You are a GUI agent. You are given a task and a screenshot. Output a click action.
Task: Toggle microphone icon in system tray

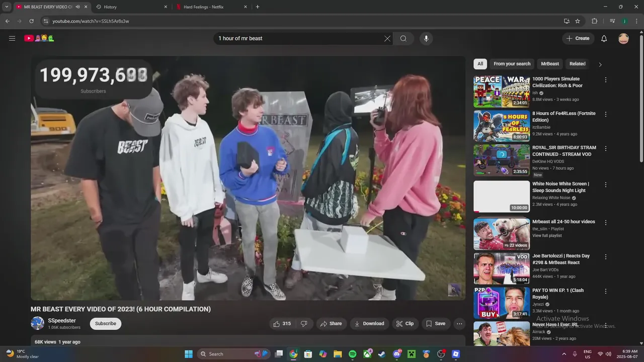click(575, 354)
